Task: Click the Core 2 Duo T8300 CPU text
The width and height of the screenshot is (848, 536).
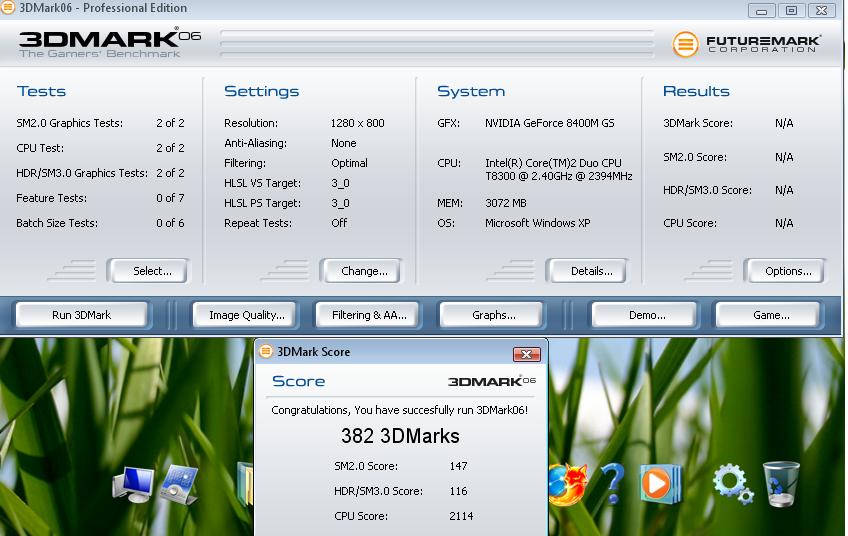Action: coord(559,169)
